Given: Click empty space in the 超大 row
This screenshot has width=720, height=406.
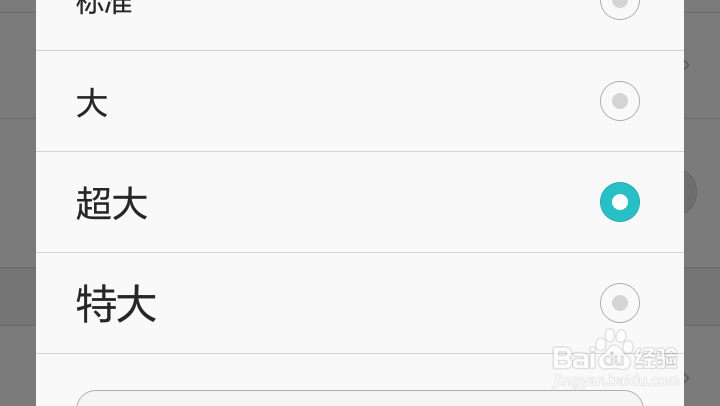Looking at the screenshot, I should tap(370, 202).
